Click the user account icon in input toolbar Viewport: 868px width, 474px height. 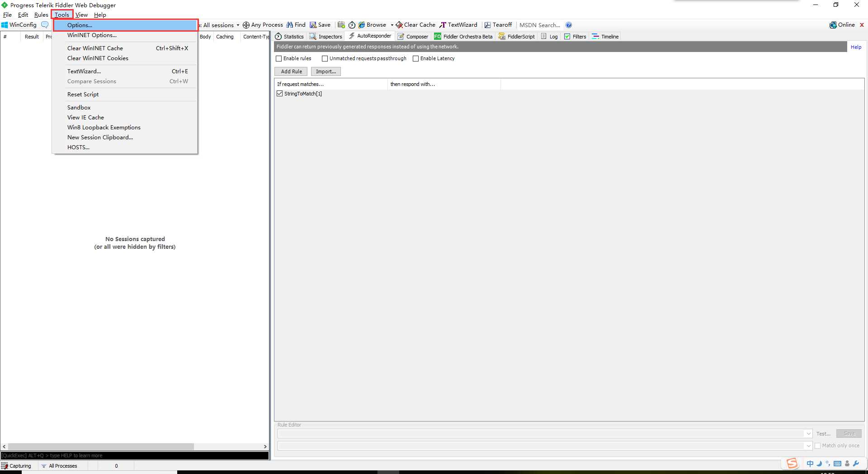[x=847, y=464]
